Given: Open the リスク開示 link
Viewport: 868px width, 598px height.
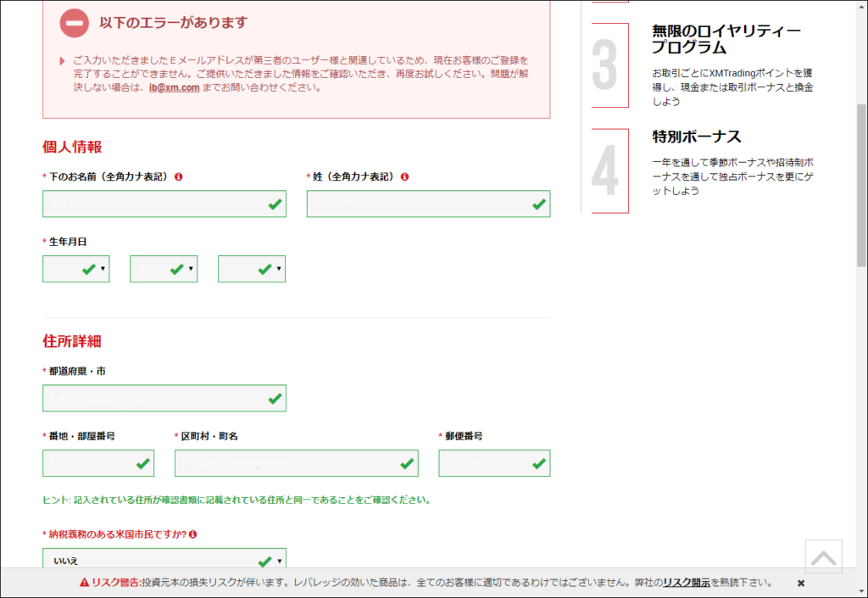Looking at the screenshot, I should point(687,583).
